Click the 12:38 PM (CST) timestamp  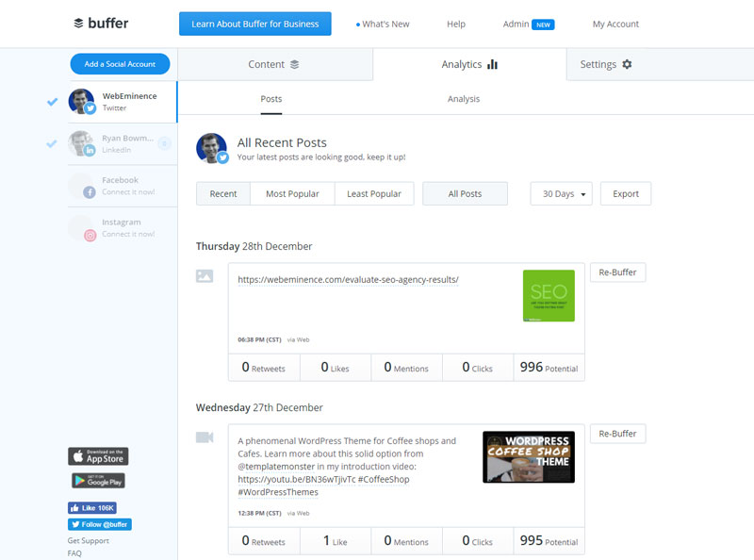coord(260,513)
